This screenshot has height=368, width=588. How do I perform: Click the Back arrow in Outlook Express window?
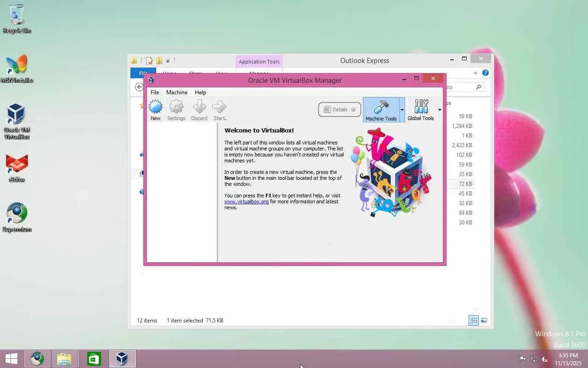(139, 86)
